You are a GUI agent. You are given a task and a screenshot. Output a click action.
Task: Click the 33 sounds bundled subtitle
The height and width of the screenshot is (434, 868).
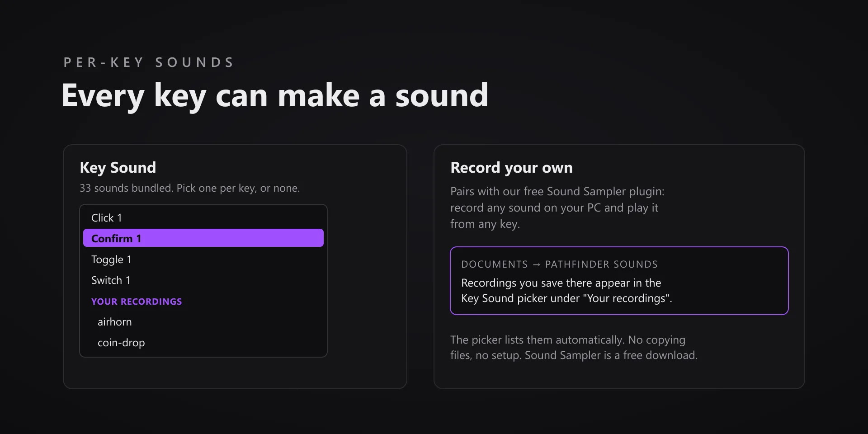(190, 188)
